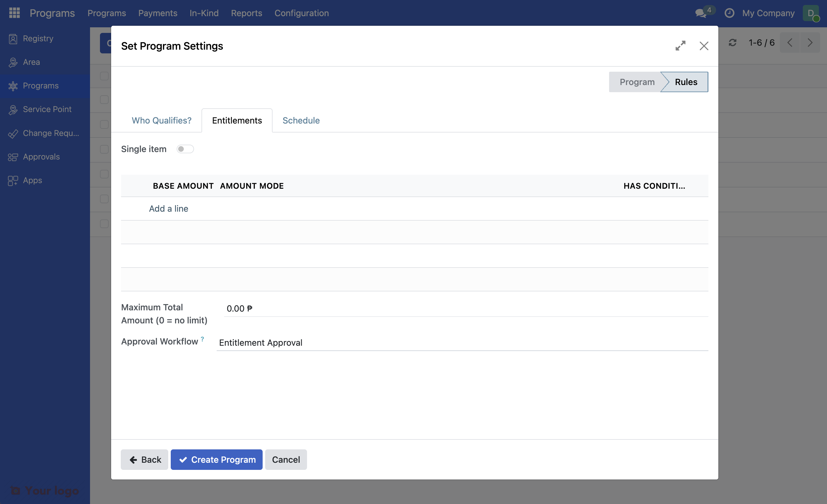
Task: Open the Reports menu
Action: [x=246, y=13]
